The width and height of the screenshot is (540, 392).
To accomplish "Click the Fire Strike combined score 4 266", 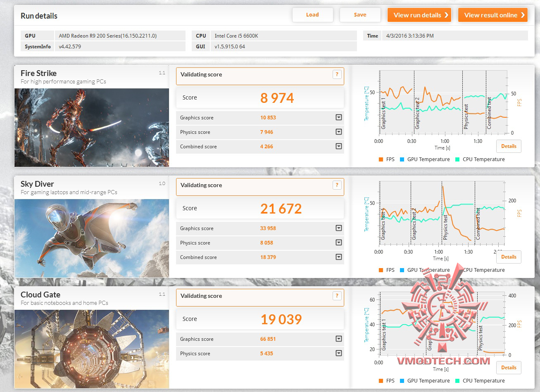I will coord(266,147).
